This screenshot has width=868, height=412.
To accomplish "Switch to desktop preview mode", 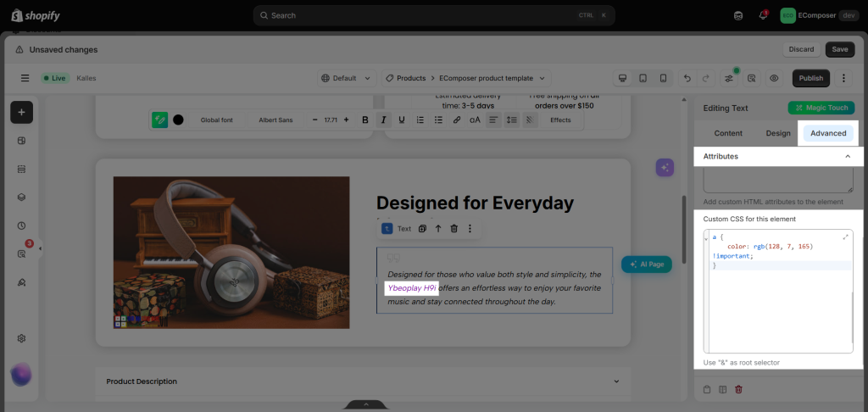I will pos(622,78).
